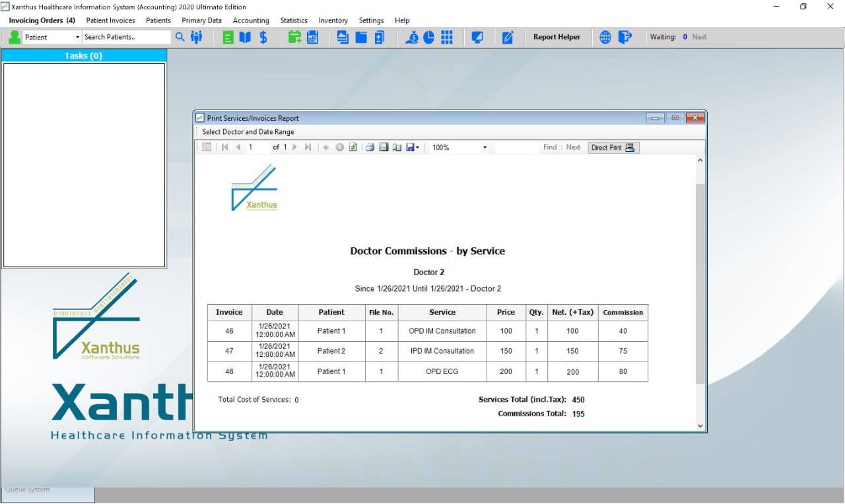
Task: Toggle print layout view in report toolbar
Action: 384,147
